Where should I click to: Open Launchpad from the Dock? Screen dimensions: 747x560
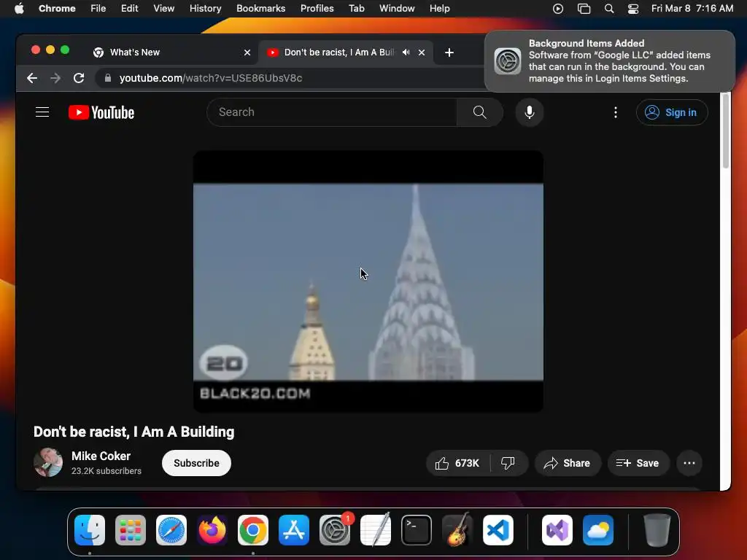131,530
